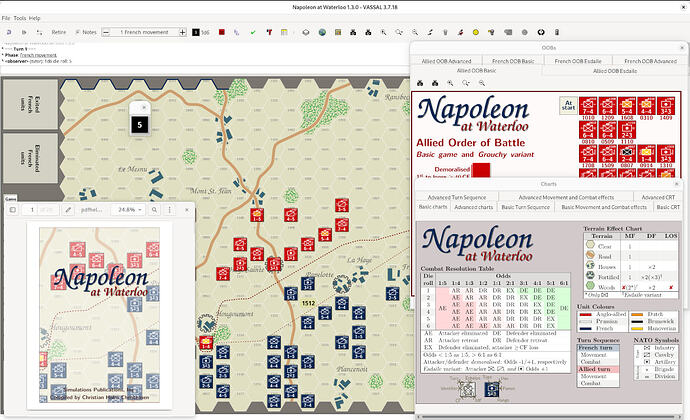Toggle the Notes button in toolbar
Screen dimensions: 690x420
(86, 32)
